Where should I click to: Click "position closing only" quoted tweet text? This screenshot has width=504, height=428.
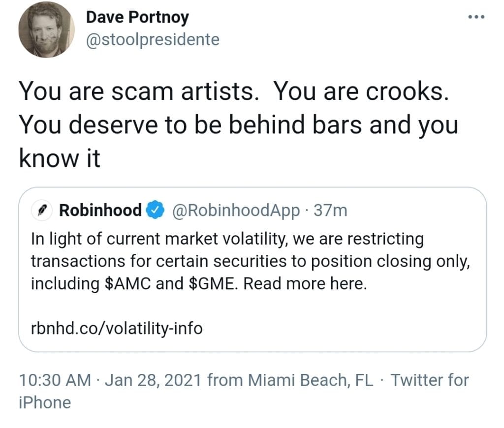390,261
